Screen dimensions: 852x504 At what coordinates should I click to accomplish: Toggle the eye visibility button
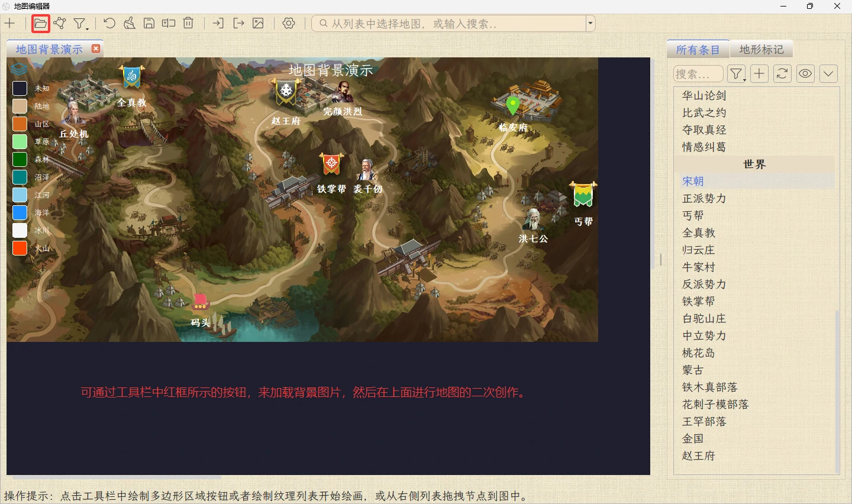pos(805,74)
